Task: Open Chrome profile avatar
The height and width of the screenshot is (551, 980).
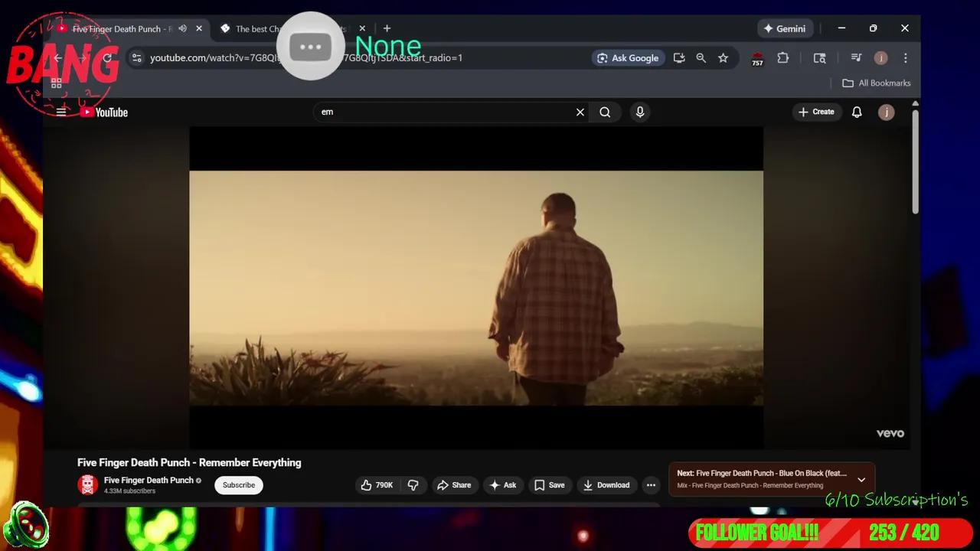Action: [881, 58]
